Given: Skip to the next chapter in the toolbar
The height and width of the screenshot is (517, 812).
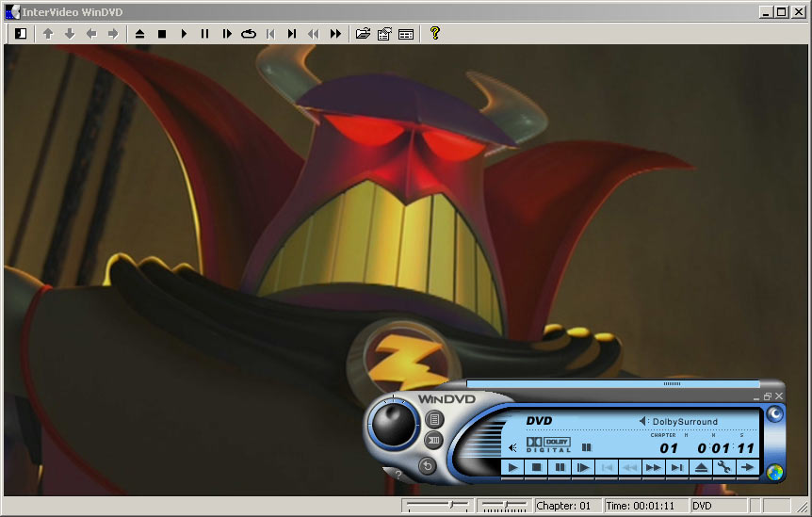Looking at the screenshot, I should click(x=292, y=34).
